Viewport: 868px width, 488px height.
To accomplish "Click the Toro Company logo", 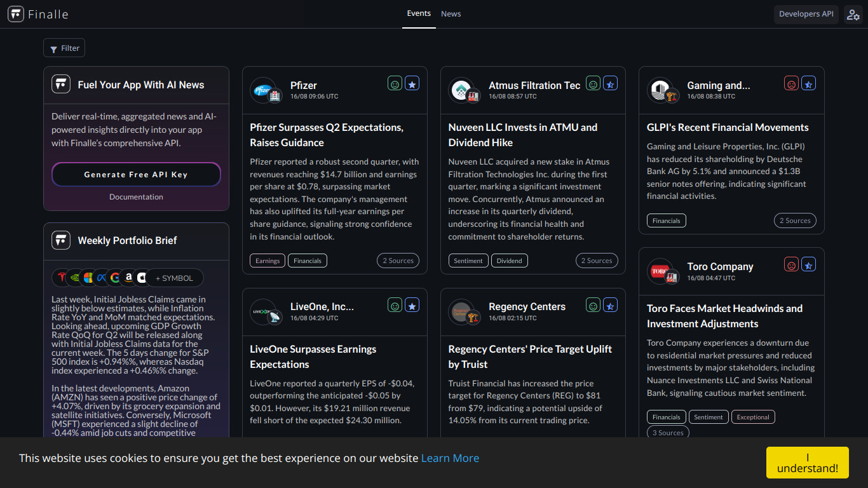I will pos(660,271).
